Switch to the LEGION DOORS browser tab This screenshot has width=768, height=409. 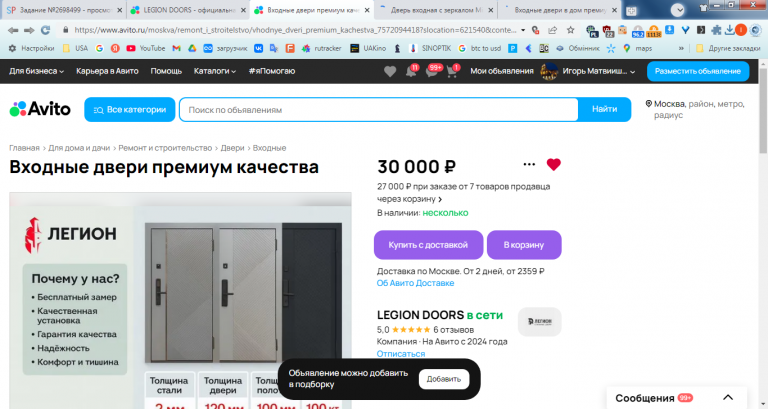[x=189, y=10]
